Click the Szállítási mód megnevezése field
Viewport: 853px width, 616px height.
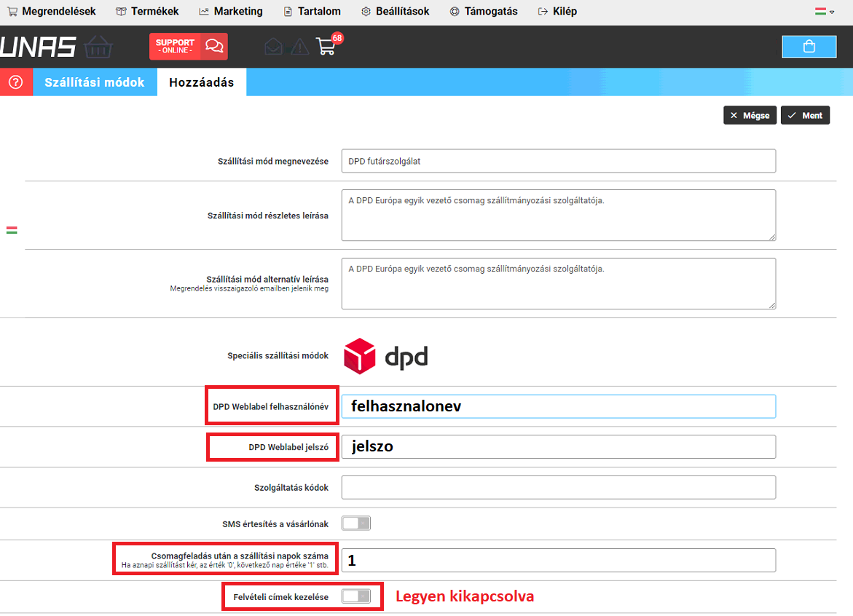pos(558,161)
